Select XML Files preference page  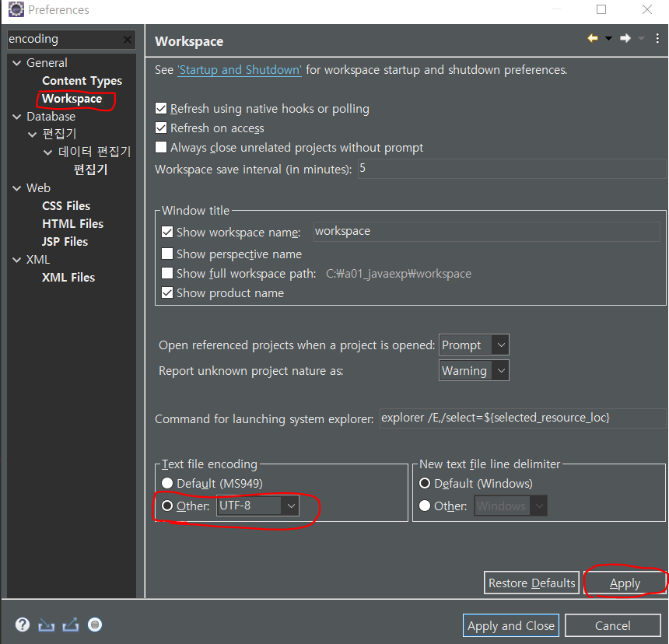[x=68, y=278]
